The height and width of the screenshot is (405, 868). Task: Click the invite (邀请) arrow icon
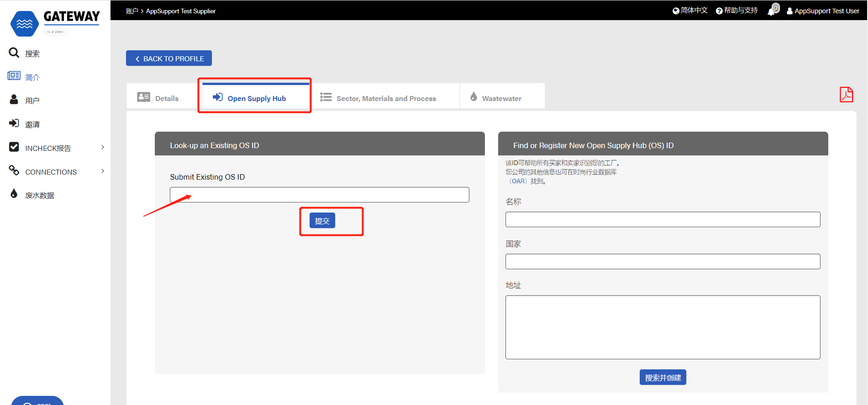click(x=14, y=123)
